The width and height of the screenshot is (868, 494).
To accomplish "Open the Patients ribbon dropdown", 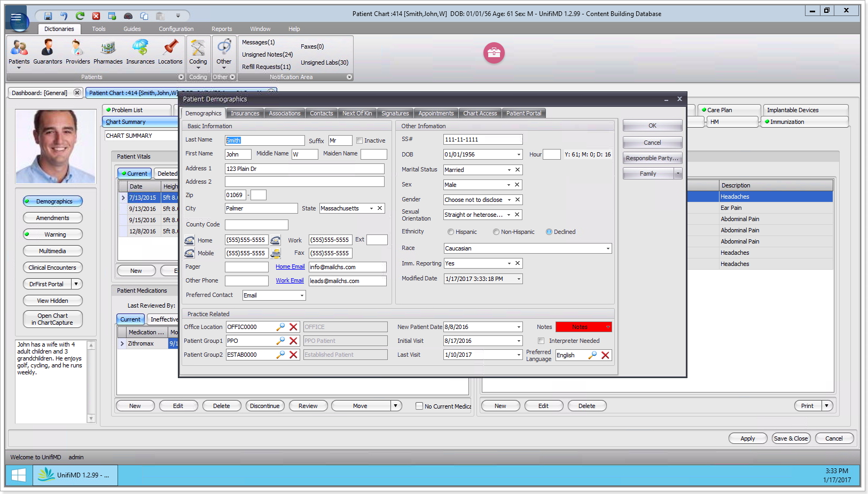I will coord(19,68).
